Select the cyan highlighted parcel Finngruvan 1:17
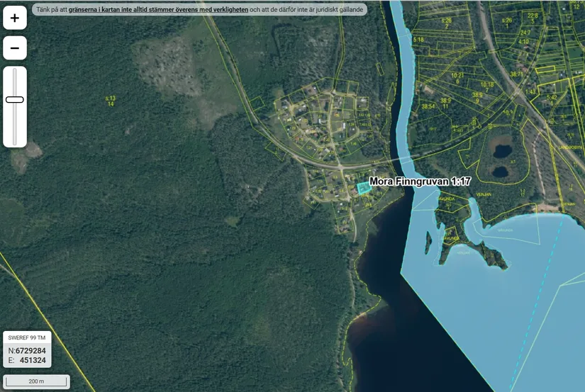Viewport: 585px width, 392px height. (363, 188)
